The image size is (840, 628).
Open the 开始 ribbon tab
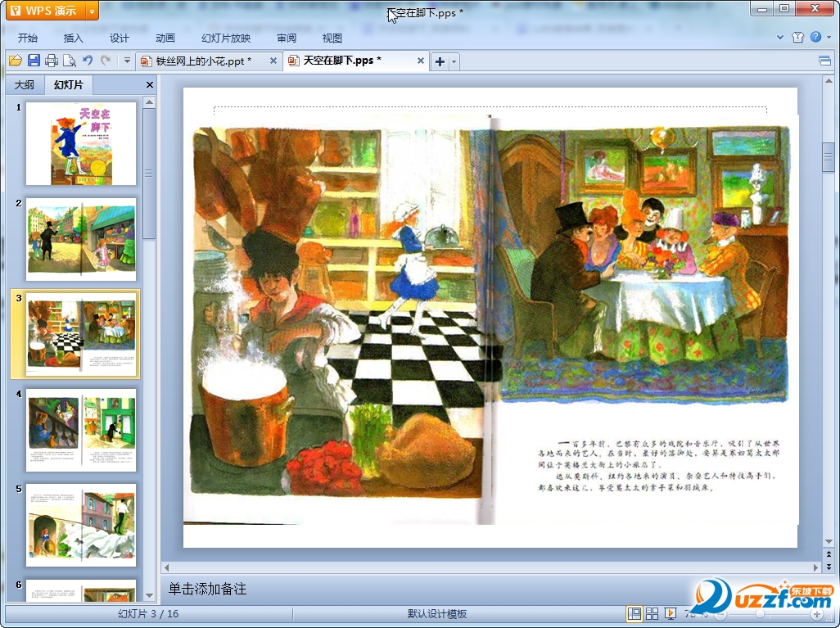[27, 38]
